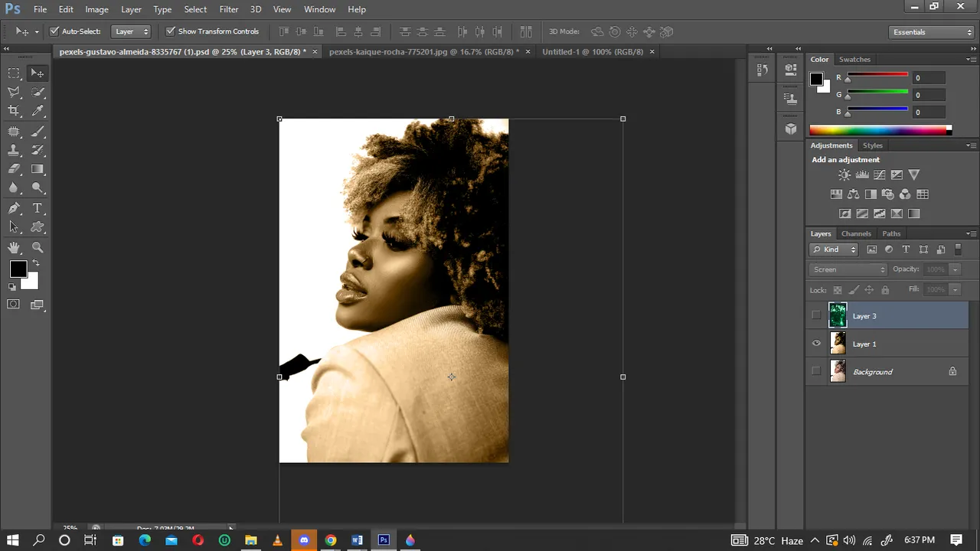Select the Dodge tool

(x=38, y=188)
